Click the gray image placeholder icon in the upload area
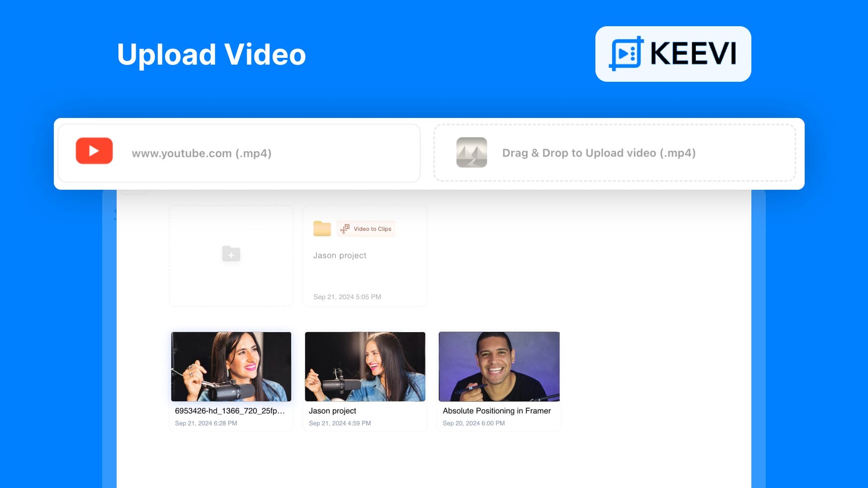Screen dimensions: 868x488 [472, 153]
